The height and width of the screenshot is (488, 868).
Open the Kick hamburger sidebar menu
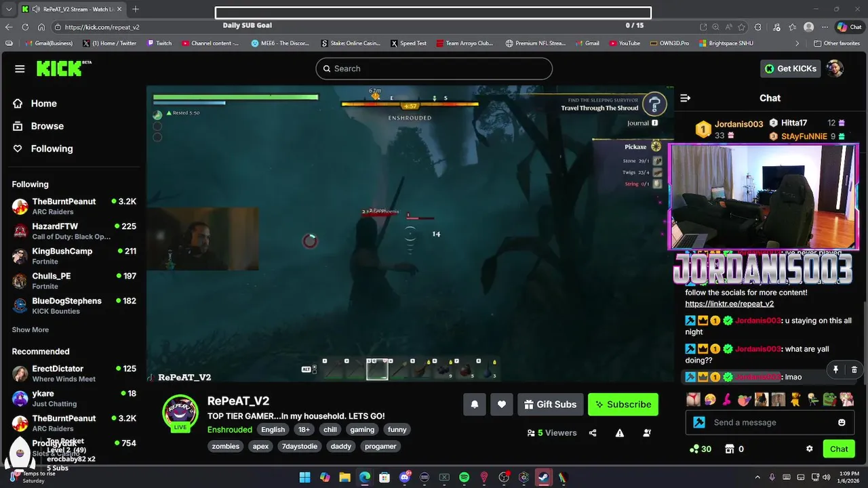[x=20, y=68]
